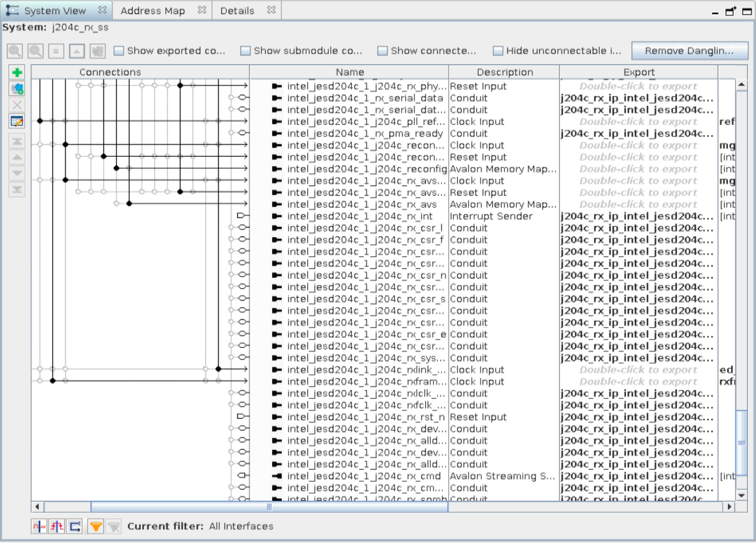Switch to the Address Map tab
Image resolution: width=756 pixels, height=543 pixels.
tap(152, 11)
